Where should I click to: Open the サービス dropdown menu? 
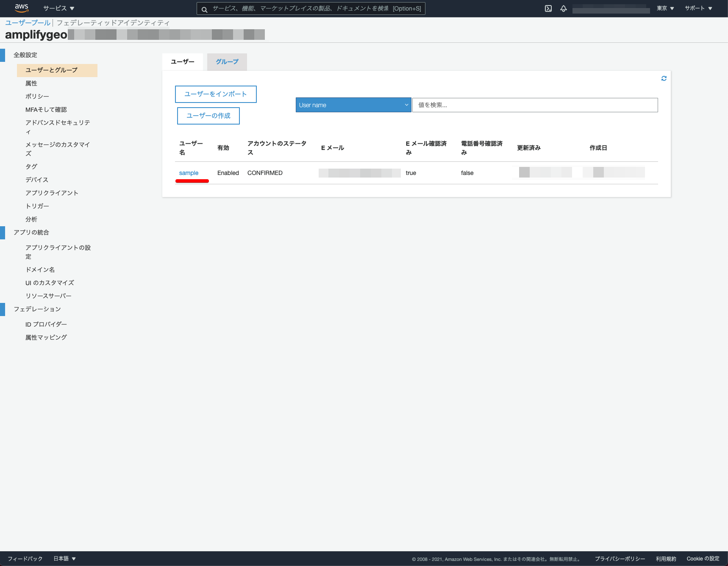59,8
